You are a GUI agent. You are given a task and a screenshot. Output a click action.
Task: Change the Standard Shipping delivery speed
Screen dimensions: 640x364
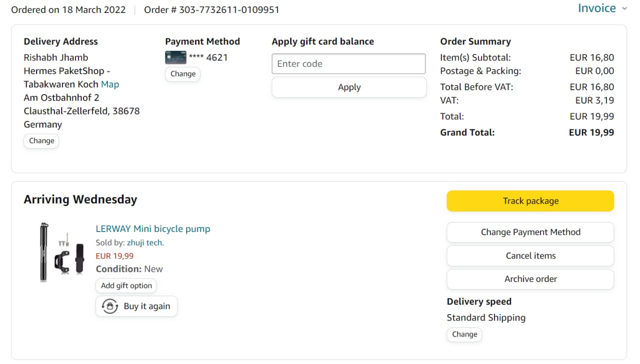(x=464, y=334)
